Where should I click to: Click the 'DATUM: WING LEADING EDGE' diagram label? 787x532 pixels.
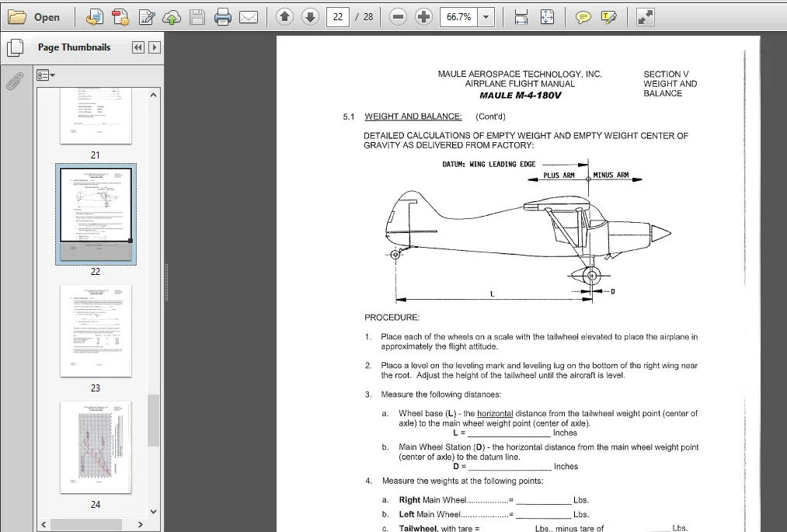[x=489, y=164]
